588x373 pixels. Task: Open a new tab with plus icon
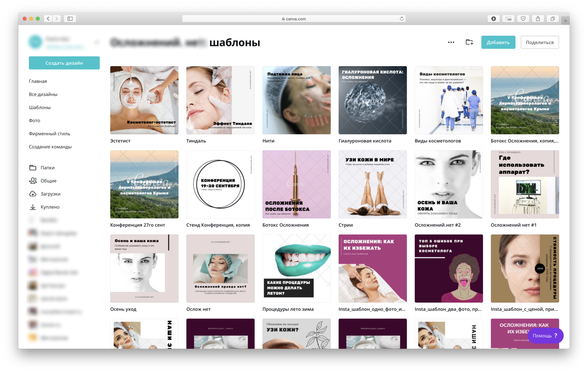pos(565,21)
